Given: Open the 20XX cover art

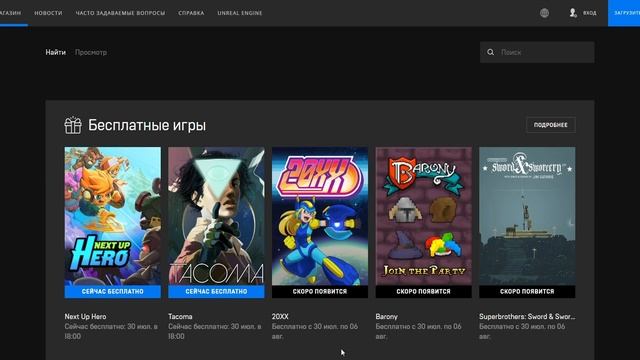Looking at the screenshot, I should [x=320, y=216].
